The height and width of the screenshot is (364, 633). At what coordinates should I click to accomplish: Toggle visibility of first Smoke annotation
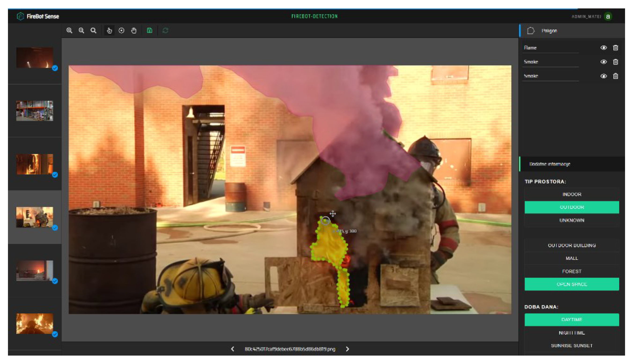[604, 62]
